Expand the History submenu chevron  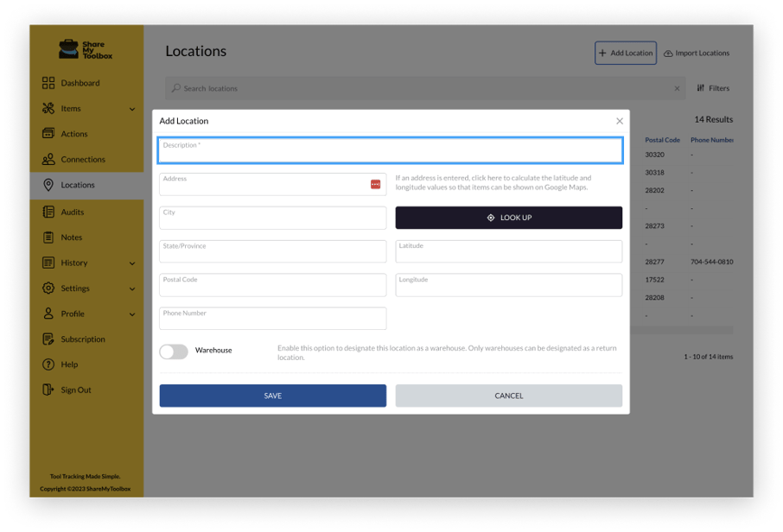coord(132,263)
